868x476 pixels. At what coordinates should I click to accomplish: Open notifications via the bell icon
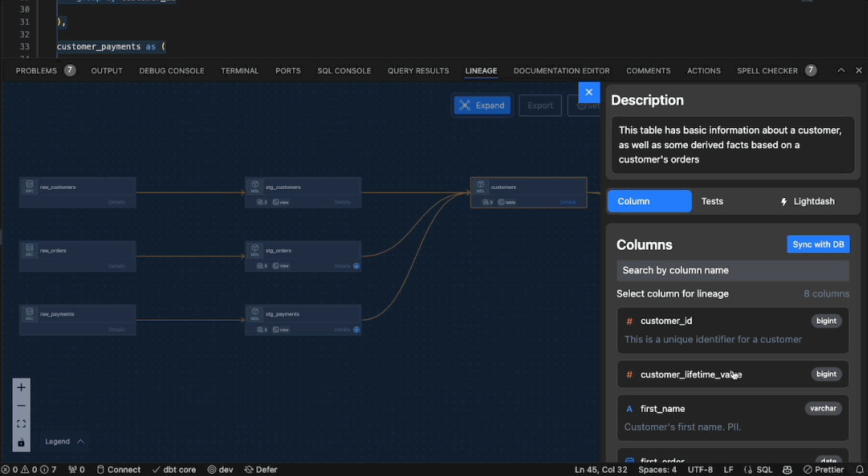[x=860, y=469]
